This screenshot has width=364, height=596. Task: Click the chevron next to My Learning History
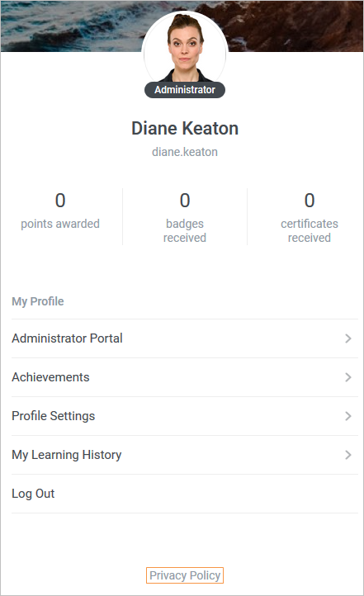tap(348, 455)
